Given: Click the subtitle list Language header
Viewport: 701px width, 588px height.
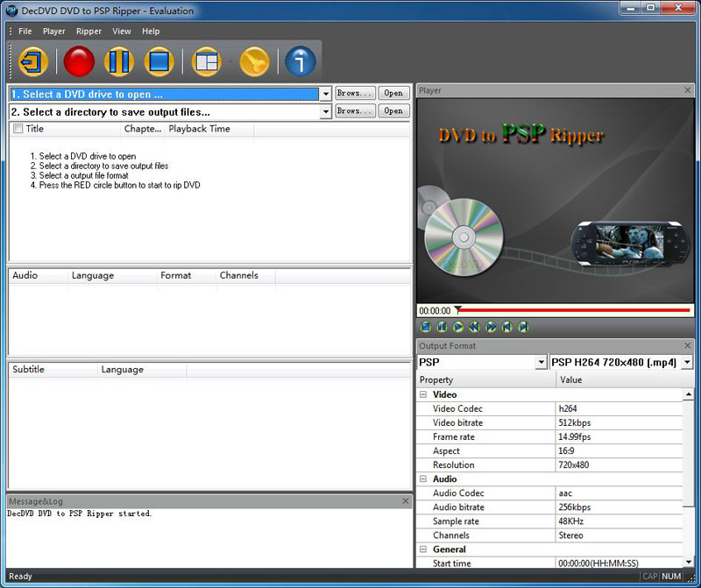Looking at the screenshot, I should (142, 369).
